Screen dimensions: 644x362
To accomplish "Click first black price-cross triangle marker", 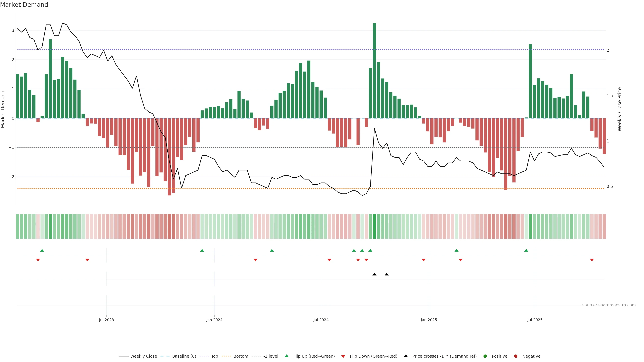I will tap(374, 274).
